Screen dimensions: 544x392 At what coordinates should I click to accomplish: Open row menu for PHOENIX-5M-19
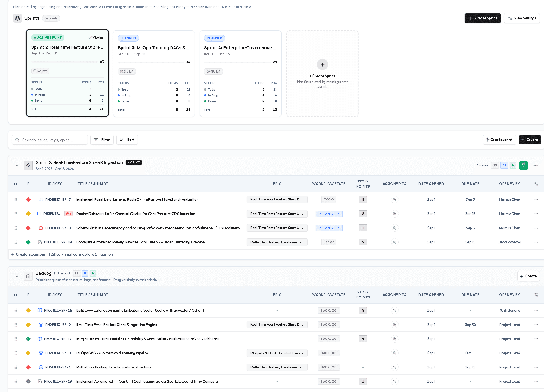click(536, 381)
